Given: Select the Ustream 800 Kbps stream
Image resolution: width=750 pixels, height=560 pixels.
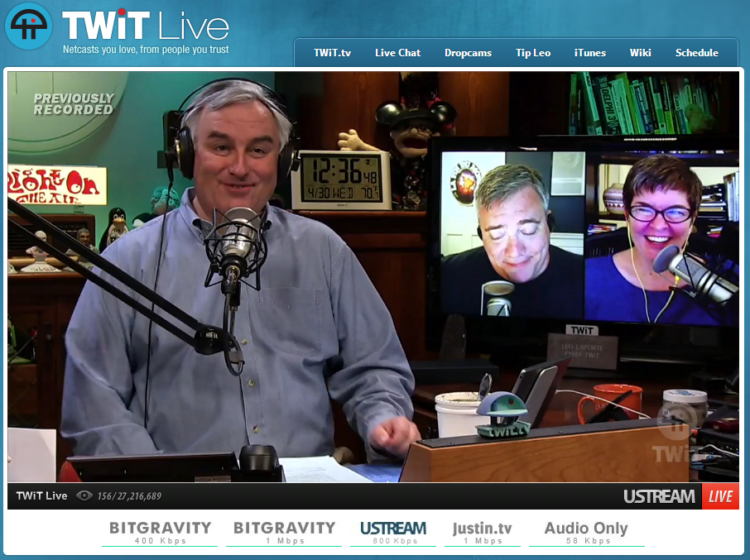Looking at the screenshot, I should pyautogui.click(x=393, y=532).
